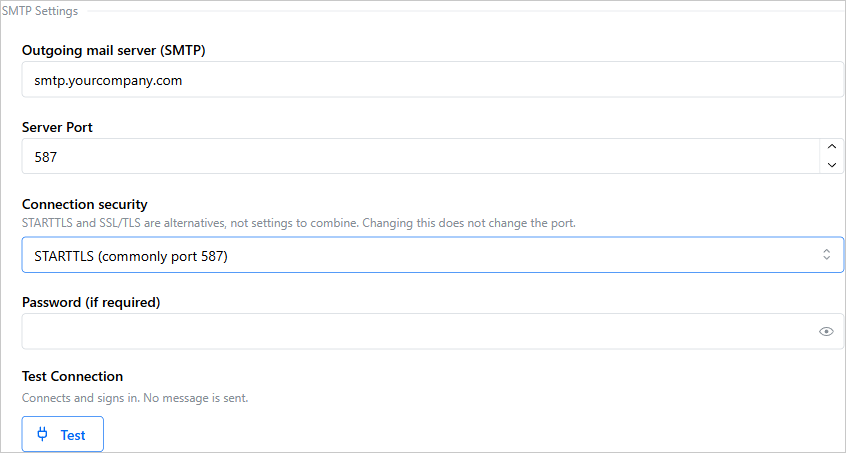Click the STARTTLS and SSL/TLS hint text

tap(299, 223)
